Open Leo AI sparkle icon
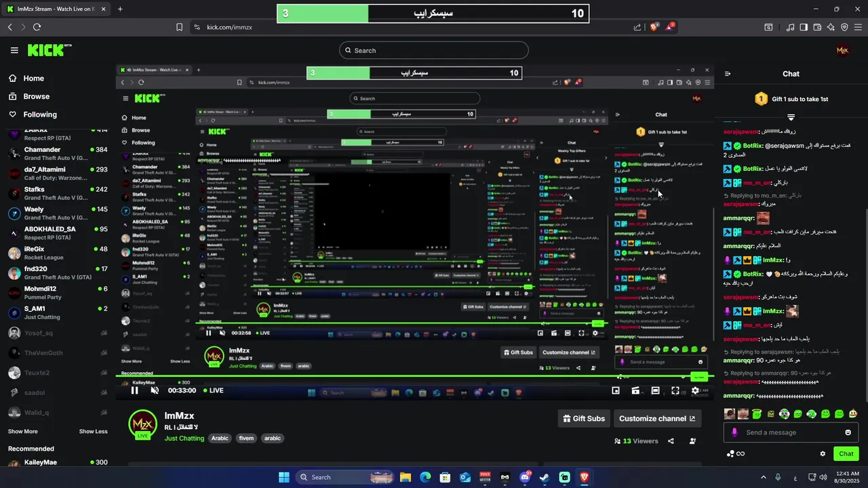The width and height of the screenshot is (868, 488). 831,27
